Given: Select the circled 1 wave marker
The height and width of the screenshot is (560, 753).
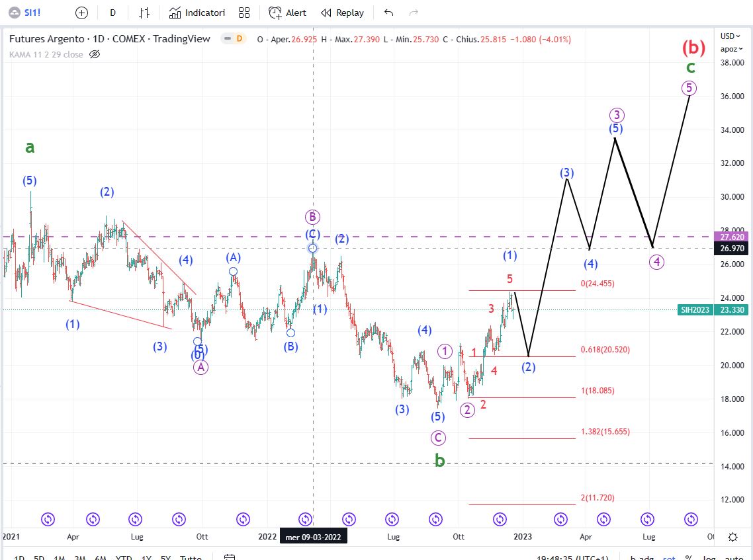Looking at the screenshot, I should (x=445, y=351).
